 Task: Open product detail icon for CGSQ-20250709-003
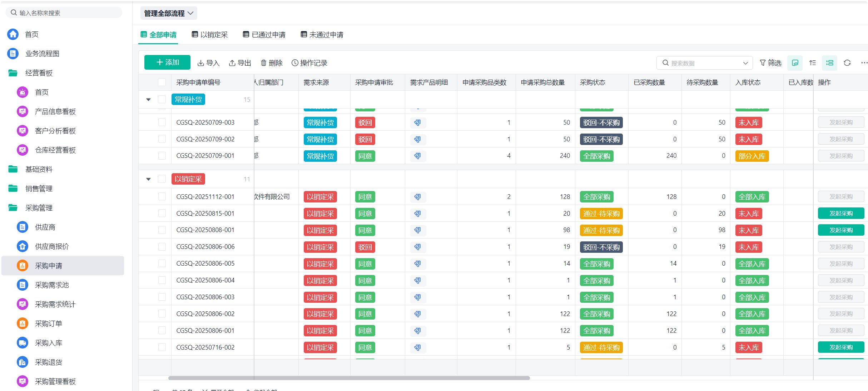[x=417, y=122]
